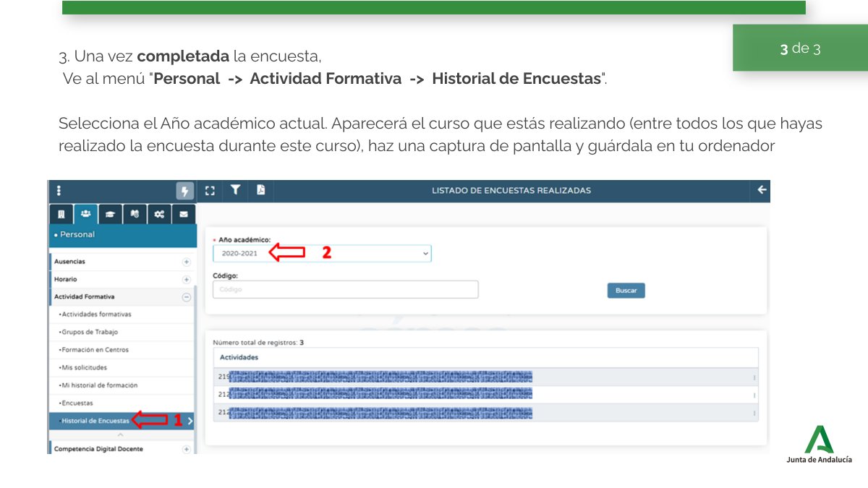This screenshot has width=868, height=488.
Task: Open Mis solicitudes menu item
Action: [x=122, y=367]
